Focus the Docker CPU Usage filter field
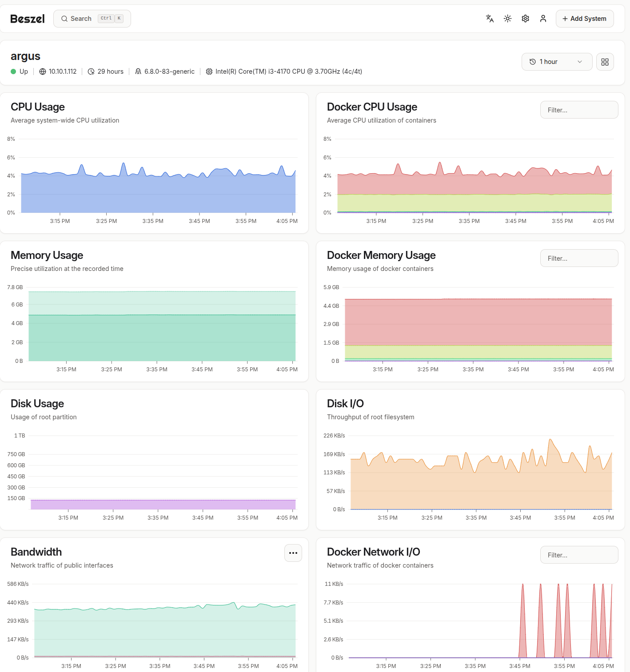Screen dimensions: 630x672 [x=579, y=110]
